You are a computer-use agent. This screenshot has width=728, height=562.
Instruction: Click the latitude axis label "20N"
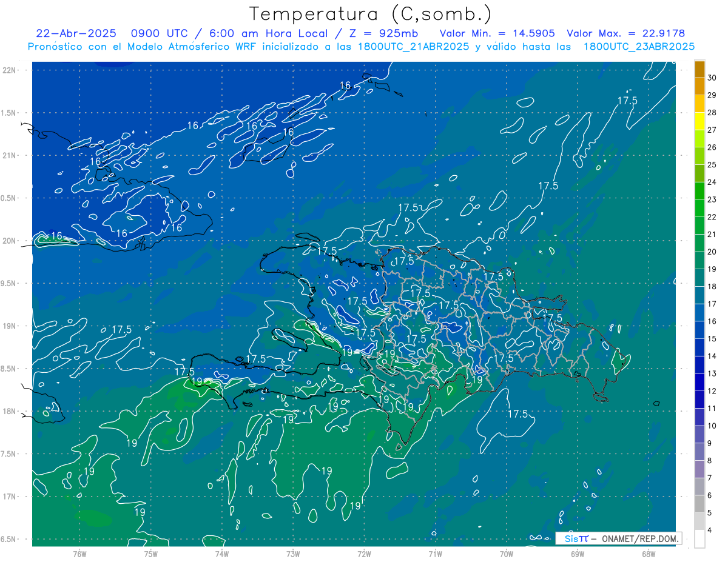click(x=9, y=241)
